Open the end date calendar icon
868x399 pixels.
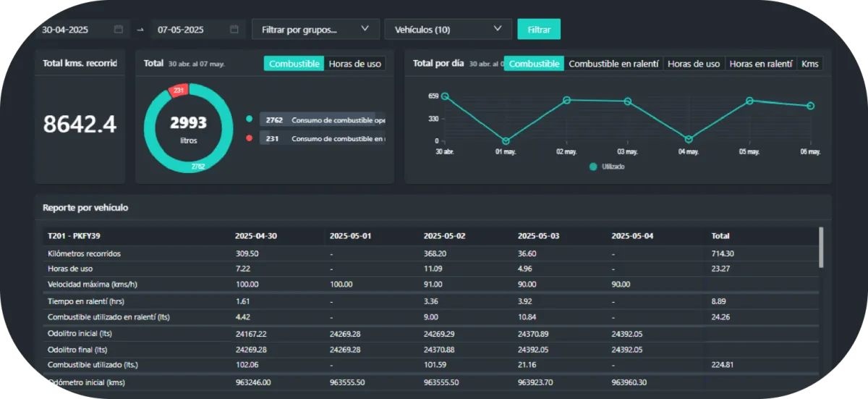234,30
